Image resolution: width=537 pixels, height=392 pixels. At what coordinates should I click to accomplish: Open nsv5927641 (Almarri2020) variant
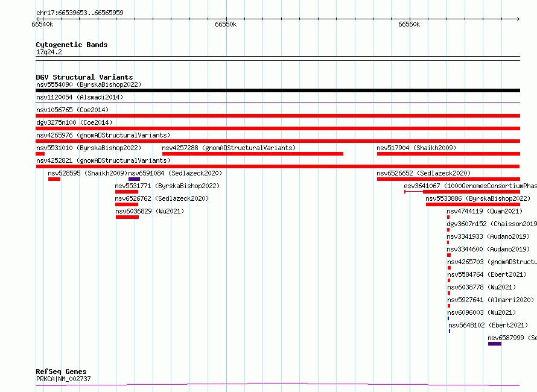pos(491,300)
